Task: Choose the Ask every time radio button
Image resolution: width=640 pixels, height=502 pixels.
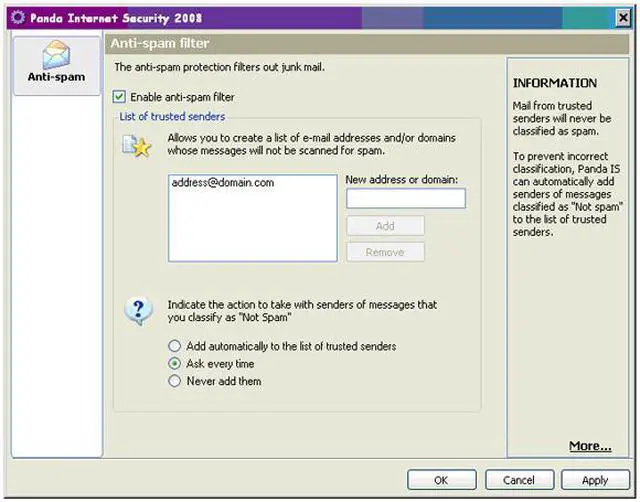Action: point(175,364)
